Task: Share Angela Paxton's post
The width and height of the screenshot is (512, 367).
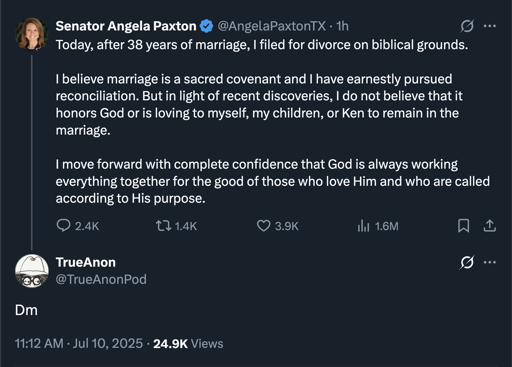Action: click(x=489, y=226)
